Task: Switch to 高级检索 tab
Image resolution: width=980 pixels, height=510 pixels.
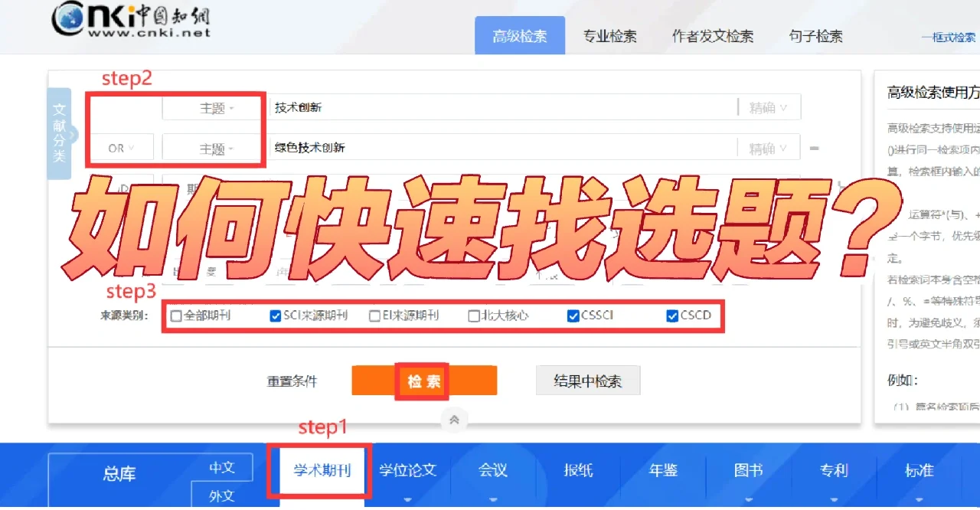Action: (x=520, y=36)
